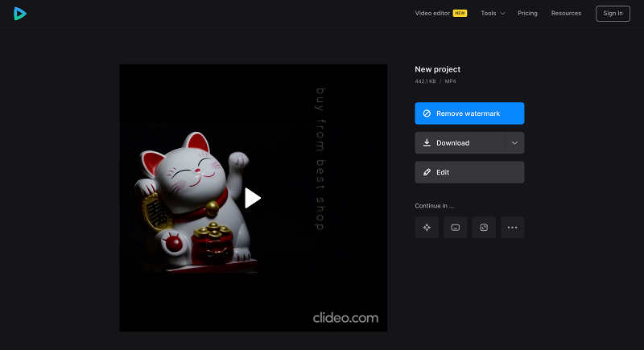The width and height of the screenshot is (644, 350).
Task: Click the Remove watermark button
Action: (469, 113)
